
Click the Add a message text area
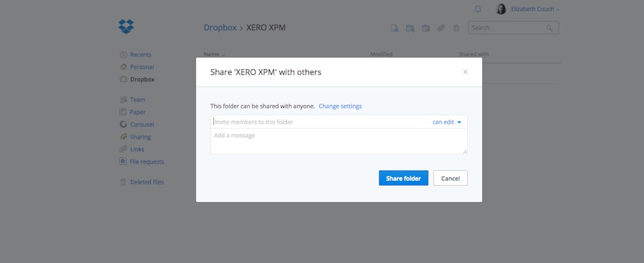click(339, 141)
